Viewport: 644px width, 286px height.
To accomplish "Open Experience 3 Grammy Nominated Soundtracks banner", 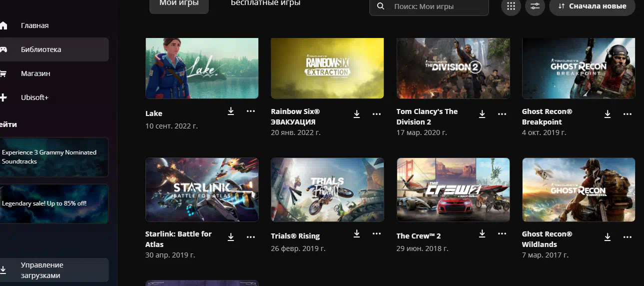I will 54,157.
